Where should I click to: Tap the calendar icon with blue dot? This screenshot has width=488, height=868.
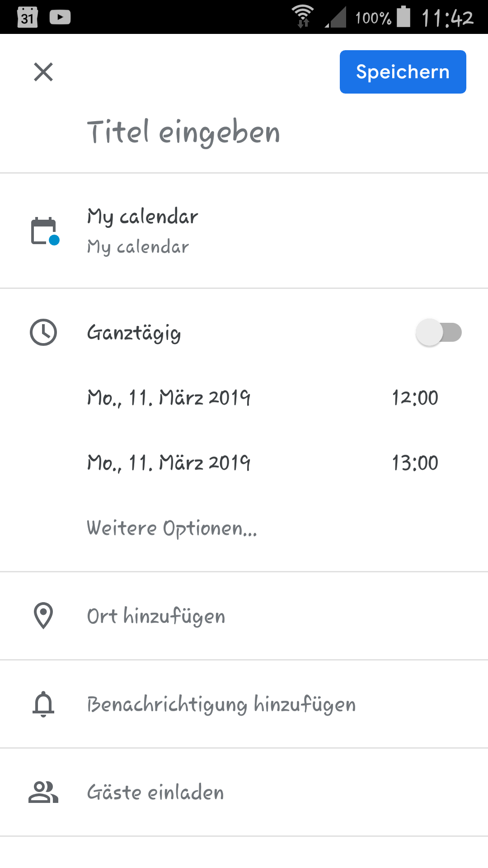tap(45, 231)
